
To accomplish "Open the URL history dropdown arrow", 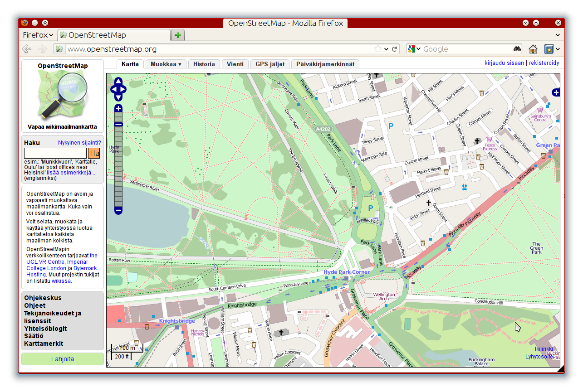I will [387, 49].
